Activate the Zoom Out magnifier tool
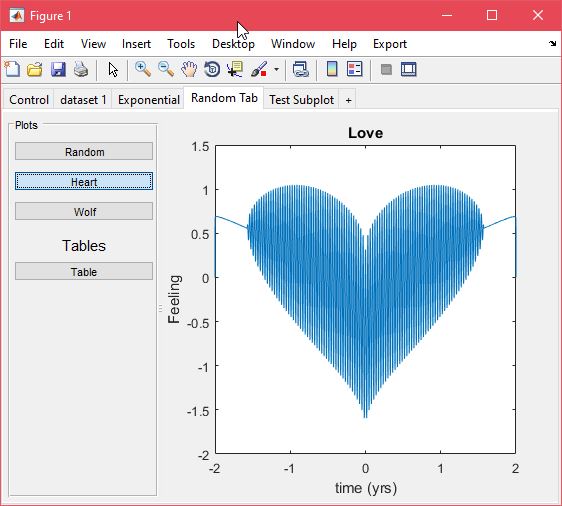 point(166,69)
